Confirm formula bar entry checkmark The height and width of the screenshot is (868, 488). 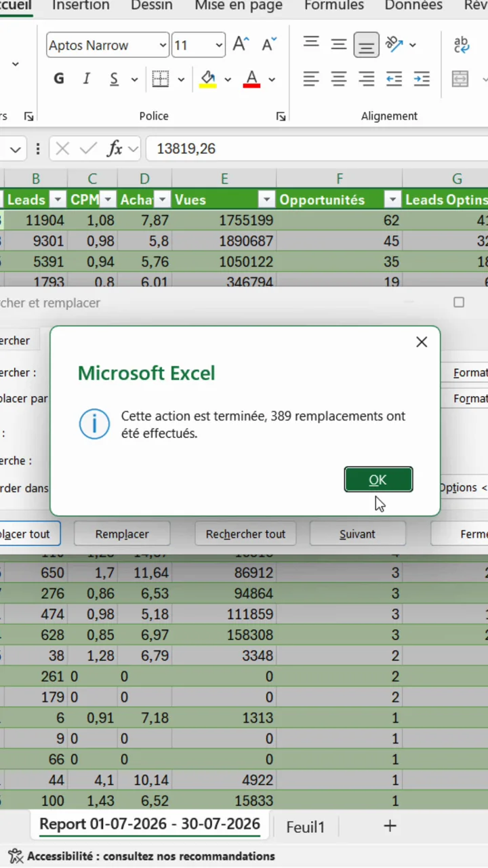pyautogui.click(x=88, y=149)
